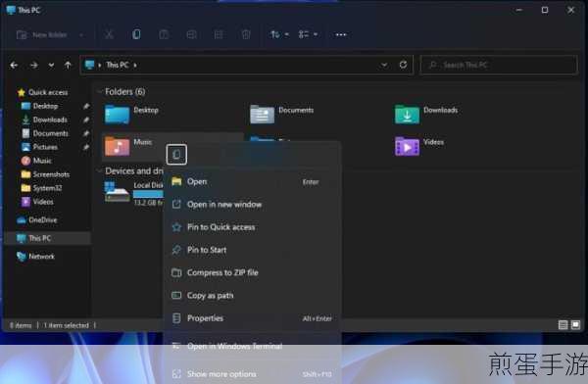Collapse the Folders (6) group

[99, 92]
